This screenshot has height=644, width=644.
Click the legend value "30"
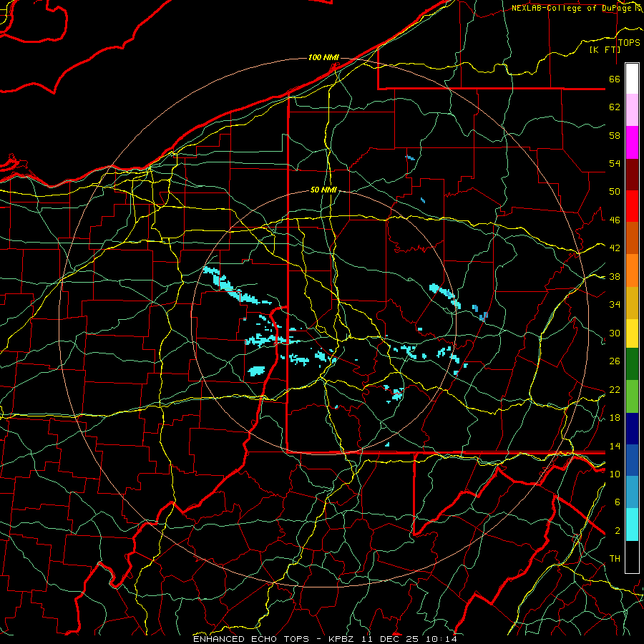click(x=615, y=333)
